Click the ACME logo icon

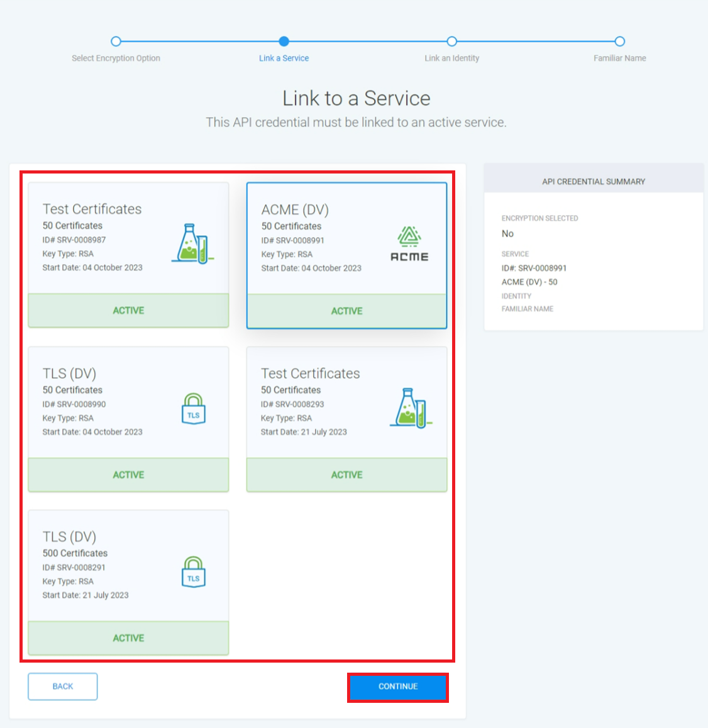[x=409, y=244]
